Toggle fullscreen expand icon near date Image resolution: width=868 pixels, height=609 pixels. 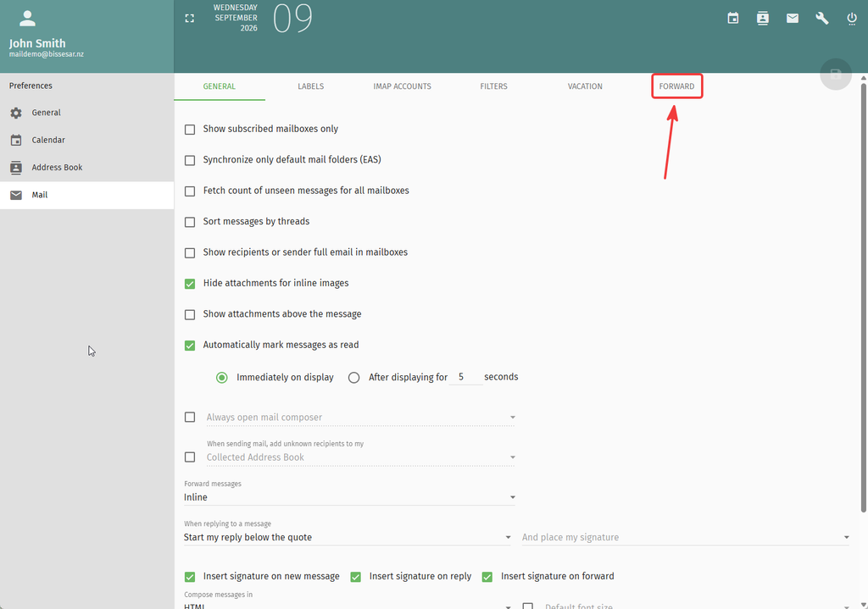click(189, 19)
